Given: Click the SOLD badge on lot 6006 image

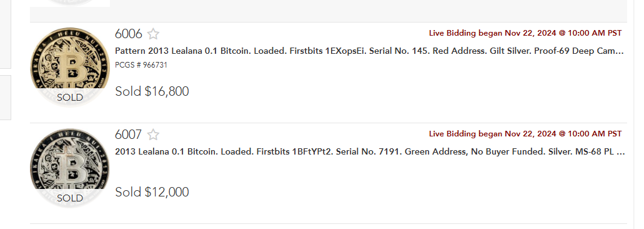Looking at the screenshot, I should click(x=70, y=98).
